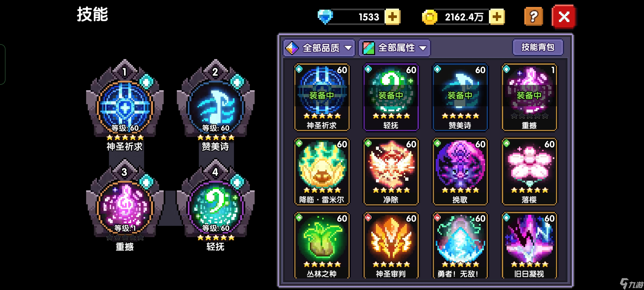The height and width of the screenshot is (290, 644).
Task: Unequip the equipped 轻抚 card in list
Action: coord(391,97)
